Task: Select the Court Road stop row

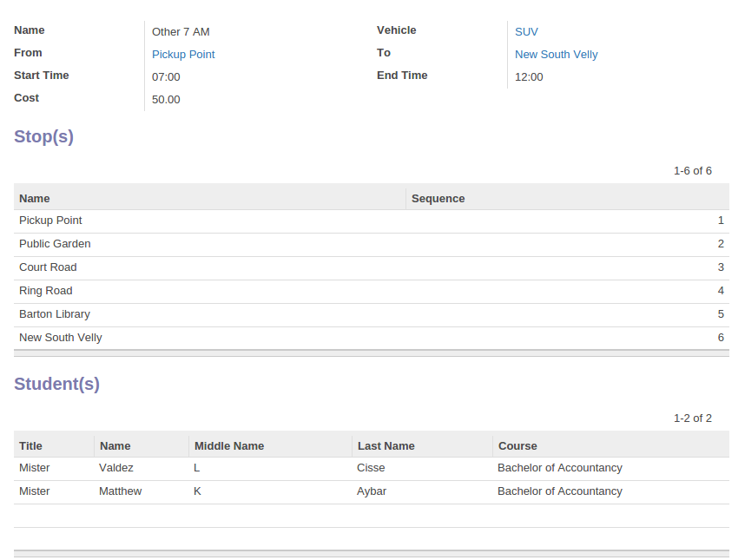Action: tap(372, 268)
